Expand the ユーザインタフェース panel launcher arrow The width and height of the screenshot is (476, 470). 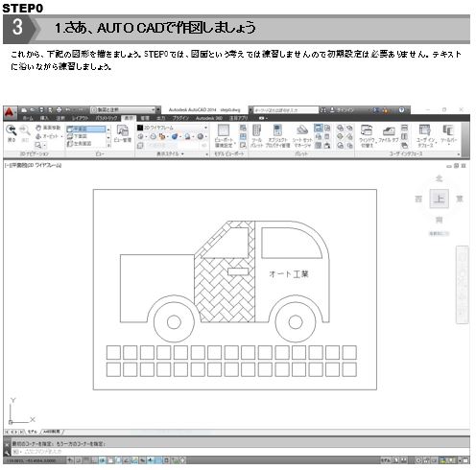click(x=459, y=154)
